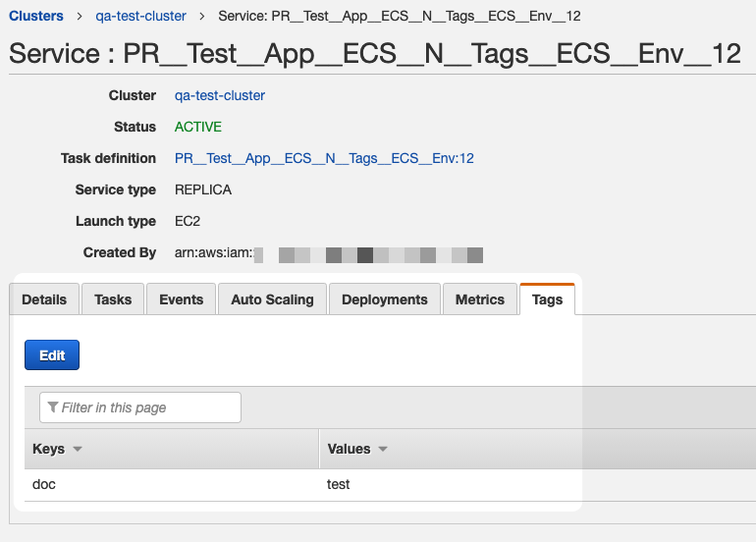
Task: Switch to the Details tab
Action: (x=44, y=299)
